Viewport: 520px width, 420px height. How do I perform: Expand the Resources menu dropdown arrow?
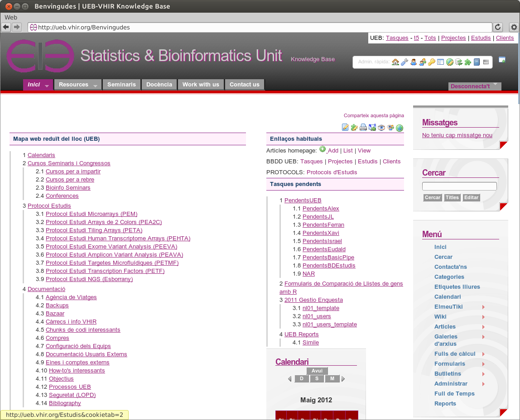click(95, 86)
